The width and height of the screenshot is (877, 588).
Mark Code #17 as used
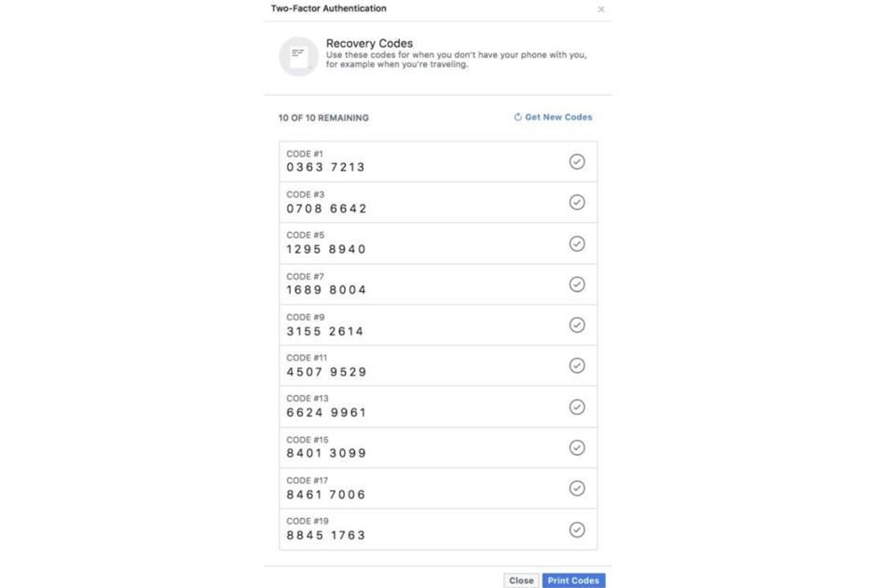pos(577,487)
